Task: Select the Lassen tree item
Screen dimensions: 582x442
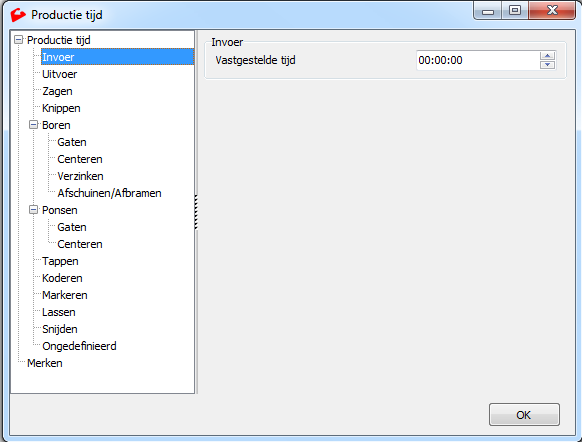Action: (59, 312)
